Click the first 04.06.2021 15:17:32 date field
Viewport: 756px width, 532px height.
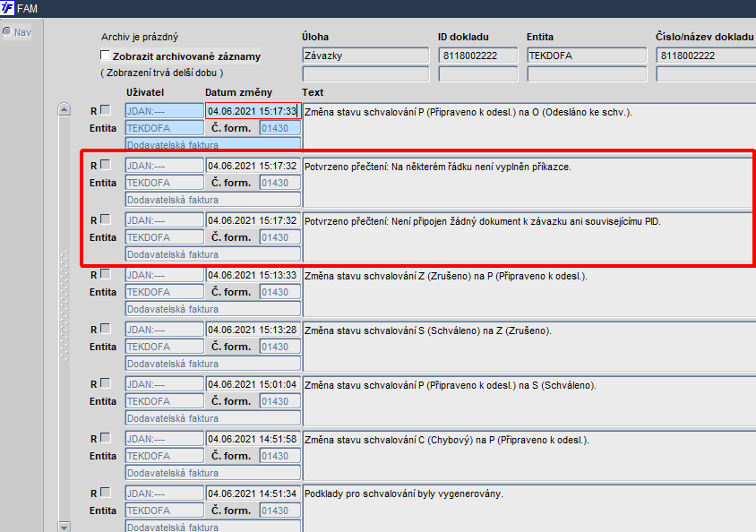pos(253,166)
